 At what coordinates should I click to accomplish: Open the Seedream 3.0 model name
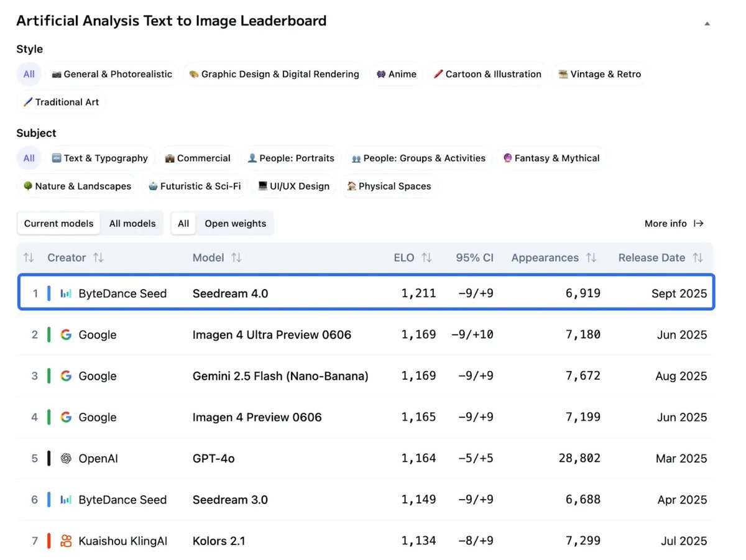coord(230,500)
